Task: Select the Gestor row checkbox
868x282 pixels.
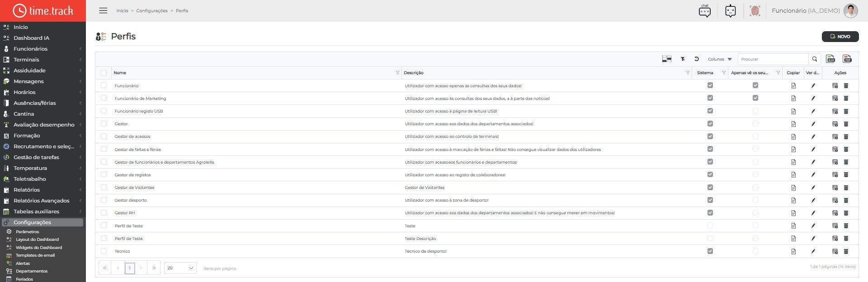Action: [x=104, y=123]
